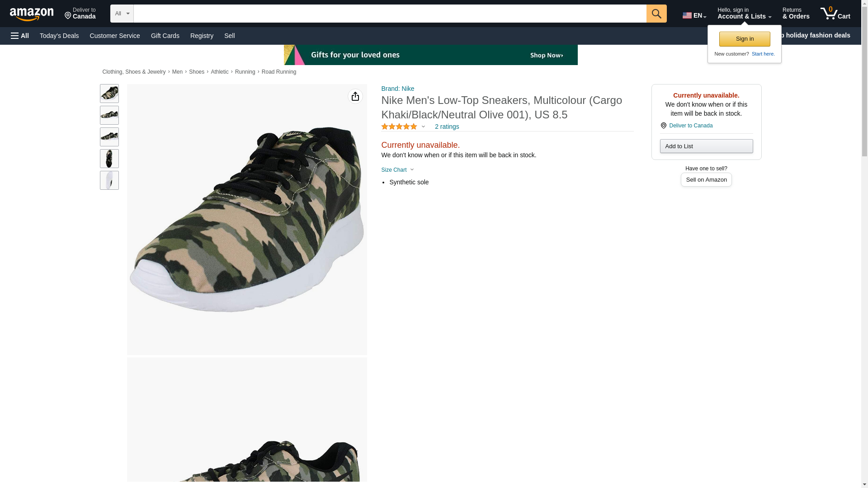Open the 2 ratings link
This screenshot has width=868, height=488.
tap(447, 127)
